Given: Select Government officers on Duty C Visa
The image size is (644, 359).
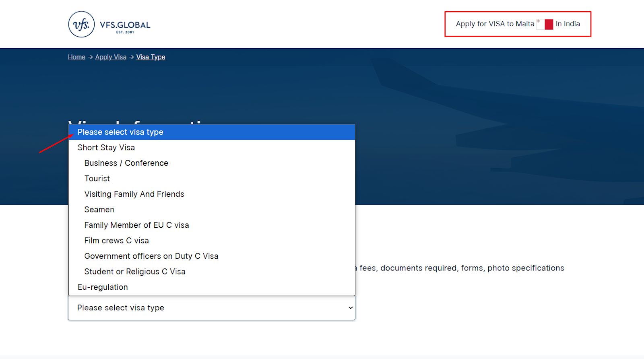Looking at the screenshot, I should point(212,256).
